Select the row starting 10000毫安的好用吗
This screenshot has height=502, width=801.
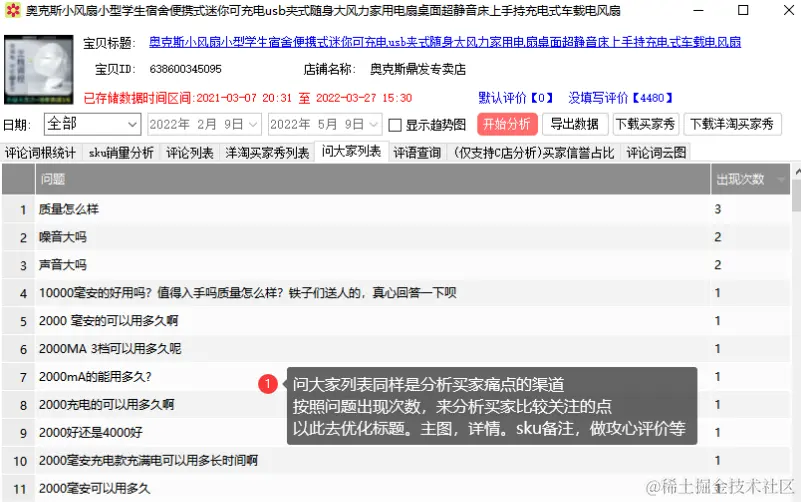click(x=396, y=293)
